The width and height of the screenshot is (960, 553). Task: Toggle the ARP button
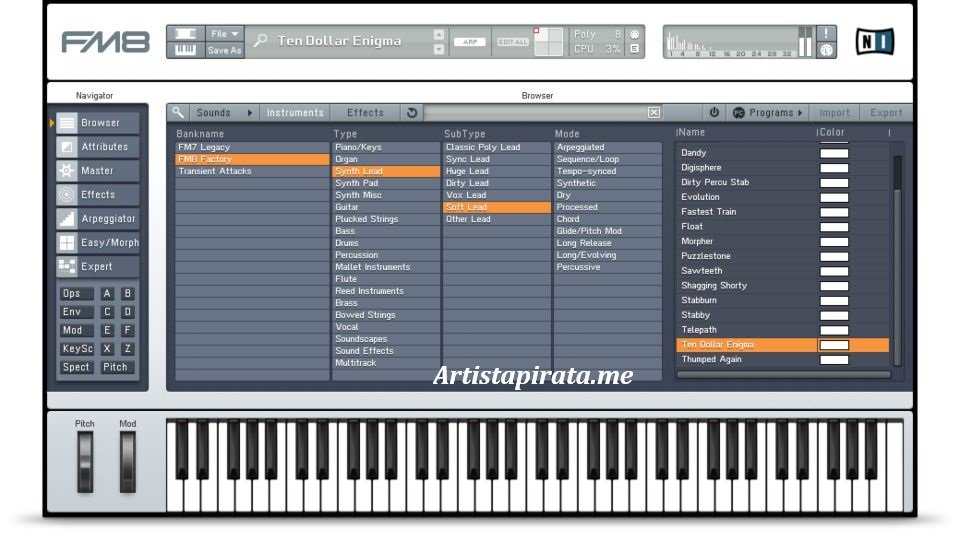point(470,42)
